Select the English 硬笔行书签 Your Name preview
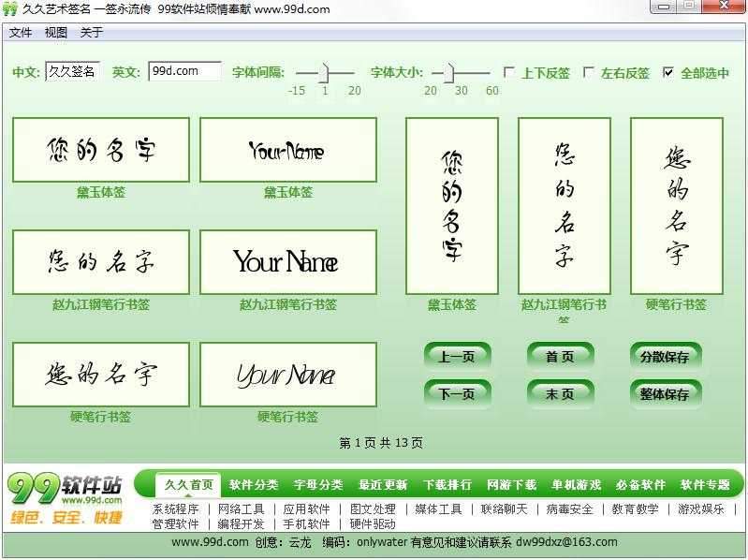Screen dimensions: 748x560 tap(288, 374)
